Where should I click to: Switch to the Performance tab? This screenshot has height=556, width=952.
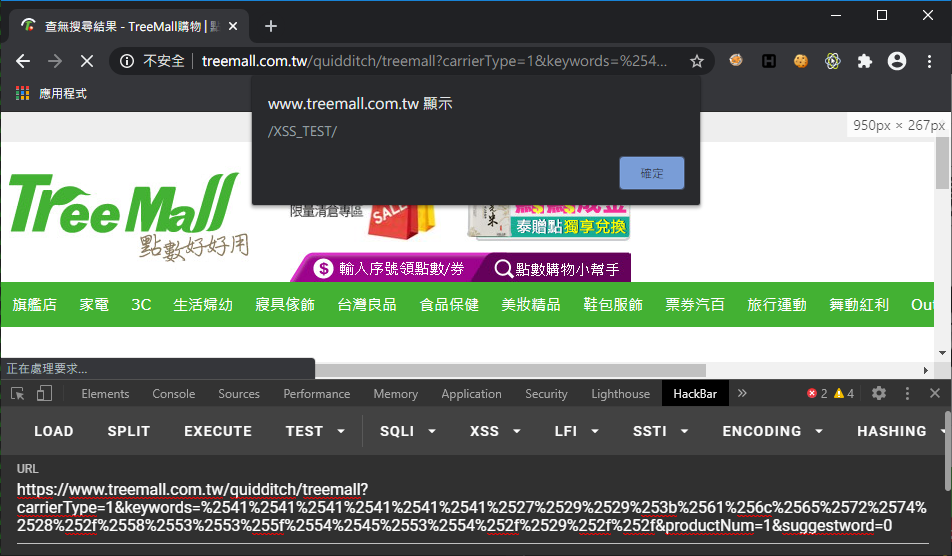pos(316,394)
